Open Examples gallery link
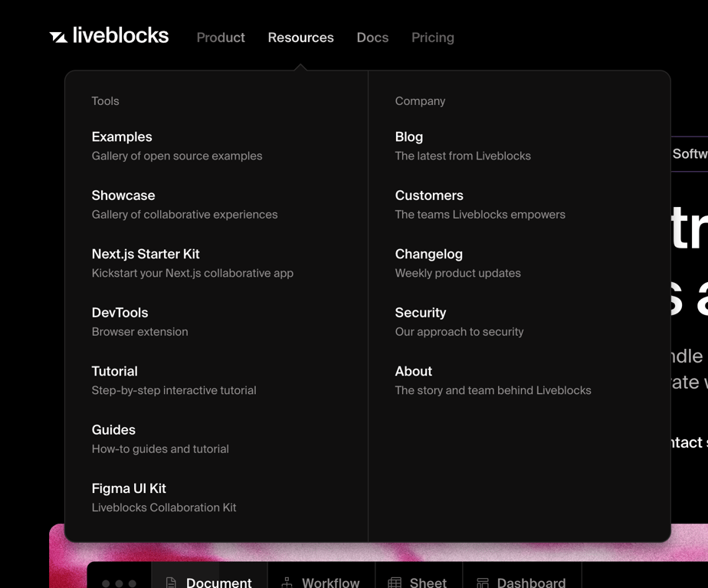708x588 pixels. 176,146
